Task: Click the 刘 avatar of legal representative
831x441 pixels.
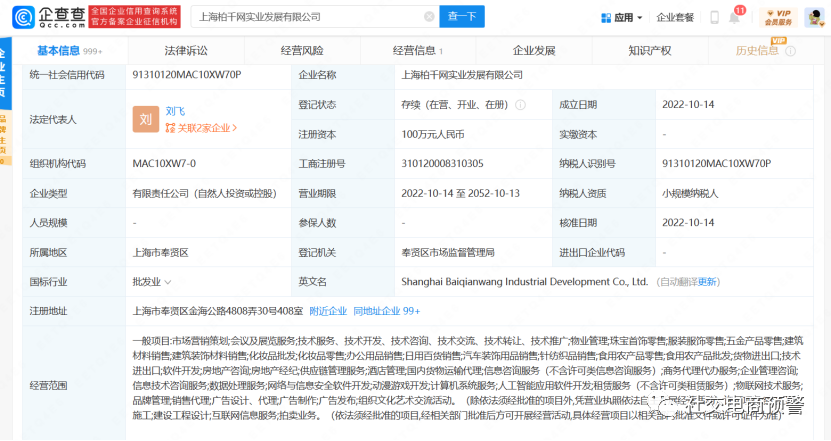Action: pos(146,119)
